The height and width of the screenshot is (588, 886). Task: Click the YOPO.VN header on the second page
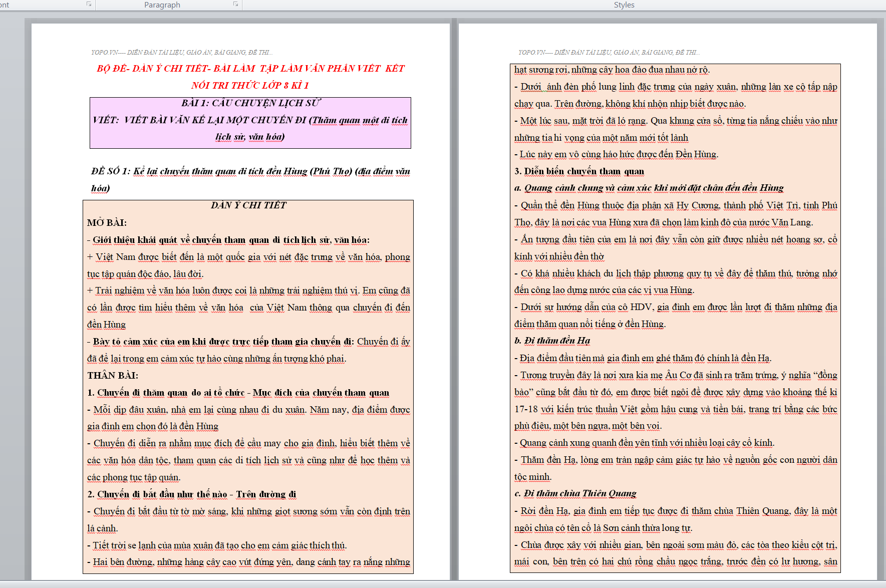pos(609,52)
